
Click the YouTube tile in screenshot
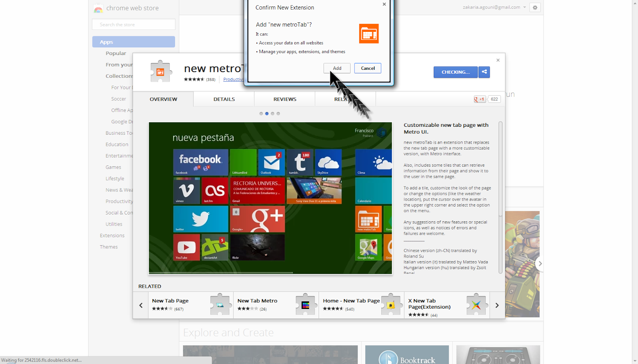coord(187,247)
